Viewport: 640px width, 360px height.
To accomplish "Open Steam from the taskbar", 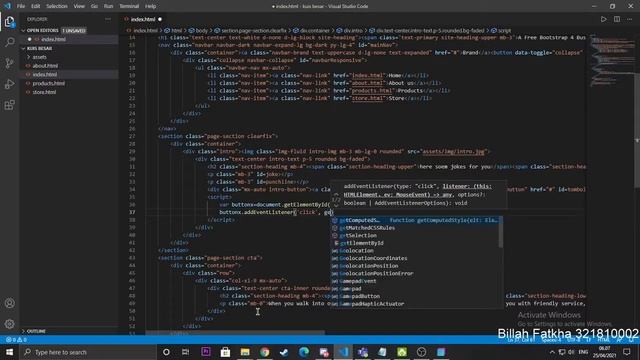I will tap(284, 352).
